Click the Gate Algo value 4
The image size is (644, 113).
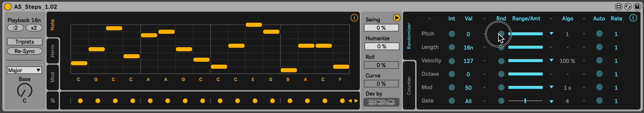(x=567, y=101)
